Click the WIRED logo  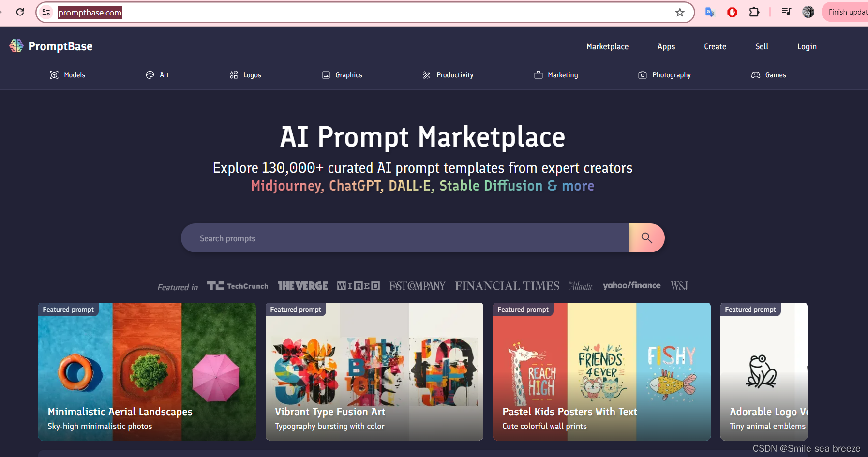pyautogui.click(x=359, y=286)
